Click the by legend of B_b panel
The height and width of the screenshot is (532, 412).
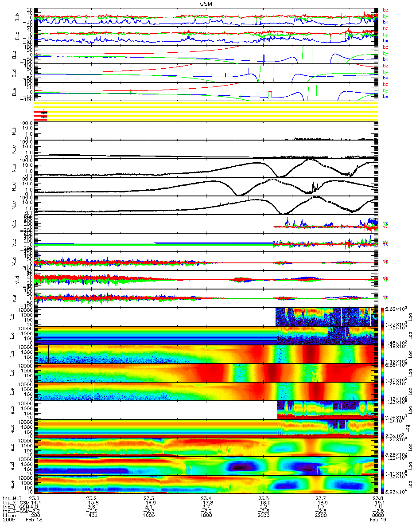click(385, 16)
